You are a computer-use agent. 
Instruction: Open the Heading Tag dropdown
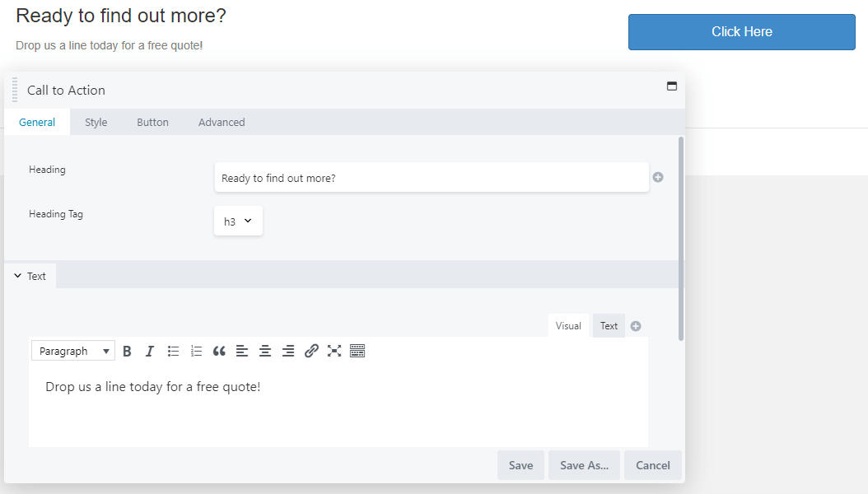238,221
